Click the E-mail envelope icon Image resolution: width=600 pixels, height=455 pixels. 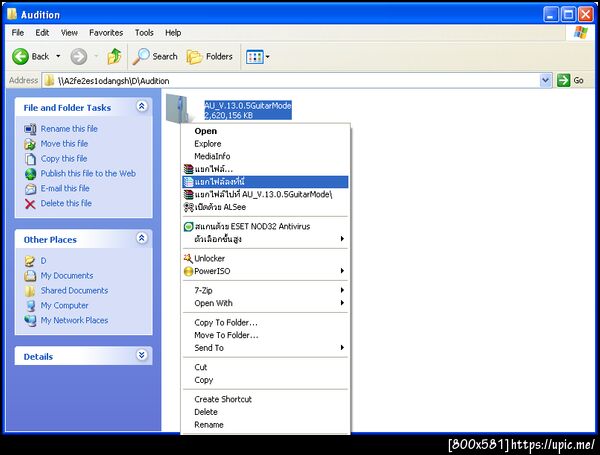pos(30,189)
